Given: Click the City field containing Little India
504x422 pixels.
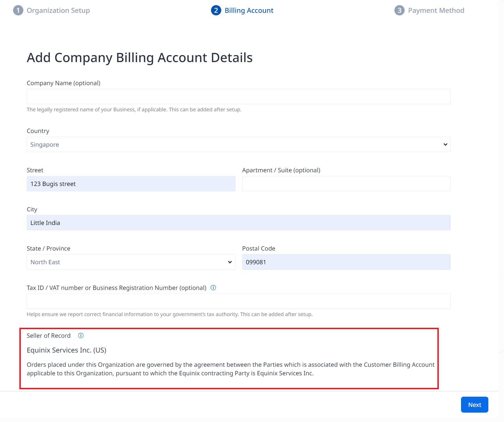Looking at the screenshot, I should (x=239, y=223).
